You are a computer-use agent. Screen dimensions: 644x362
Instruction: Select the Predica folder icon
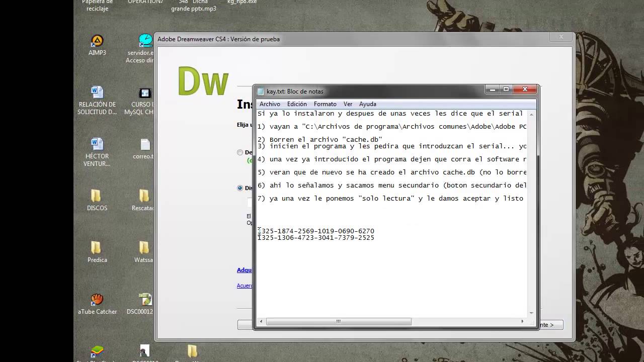point(97,252)
